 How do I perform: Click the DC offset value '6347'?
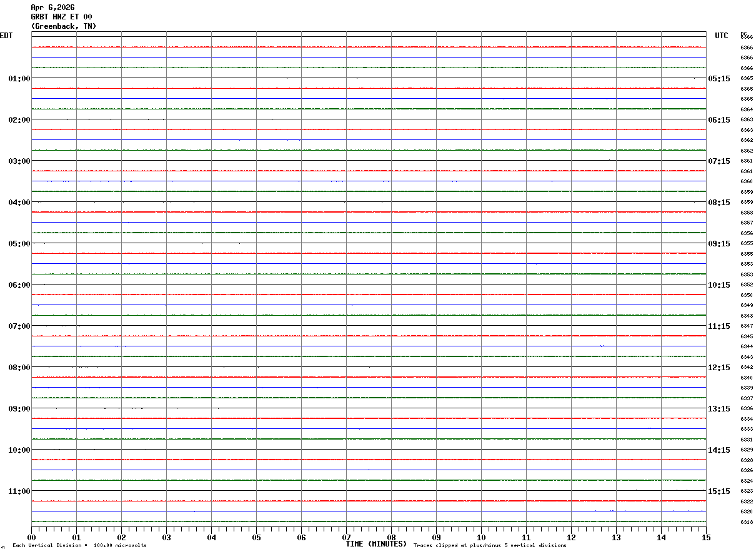coord(747,326)
